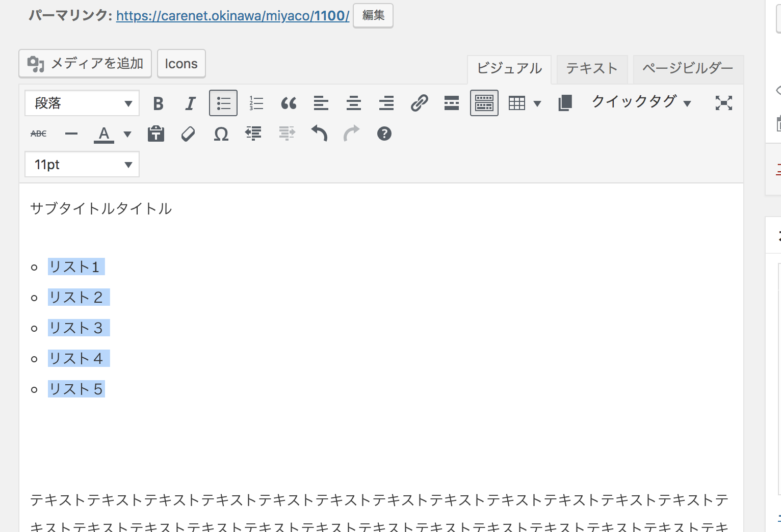The width and height of the screenshot is (781, 532).
Task: Apply italic formatting with the I icon
Action: (x=190, y=103)
